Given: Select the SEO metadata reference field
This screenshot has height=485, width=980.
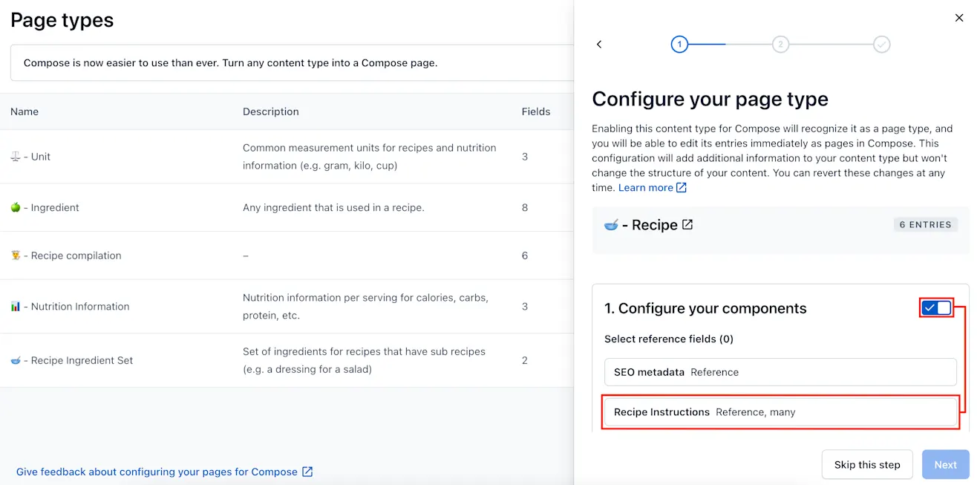Looking at the screenshot, I should pyautogui.click(x=780, y=372).
